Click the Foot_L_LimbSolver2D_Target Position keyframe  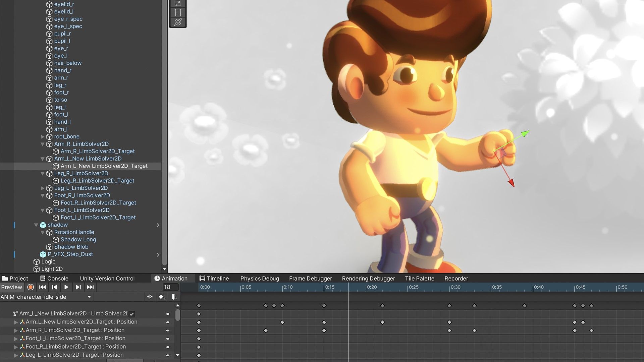coord(199,339)
